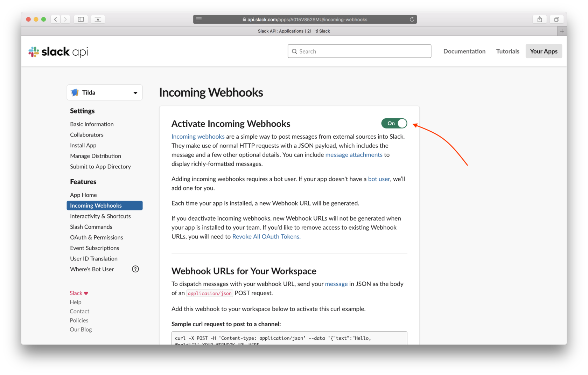Open the Reader view icon in address bar
588x375 pixels.
click(199, 19)
